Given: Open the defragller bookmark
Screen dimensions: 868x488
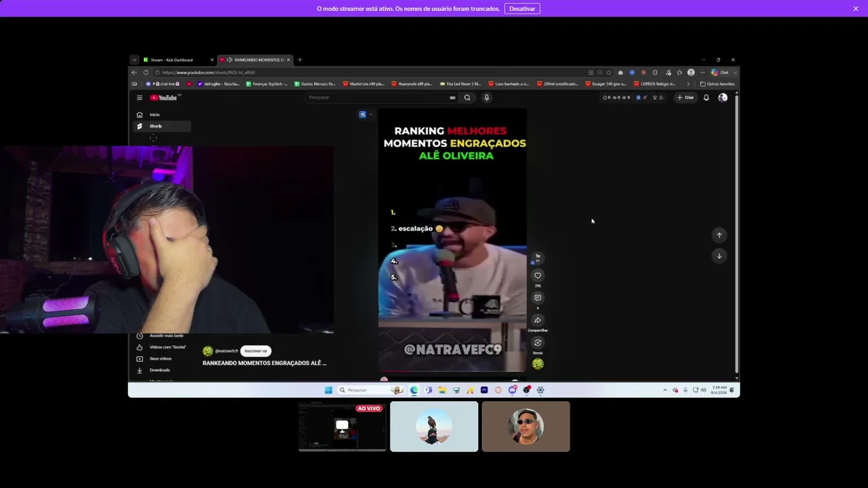Looking at the screenshot, I should (218, 84).
